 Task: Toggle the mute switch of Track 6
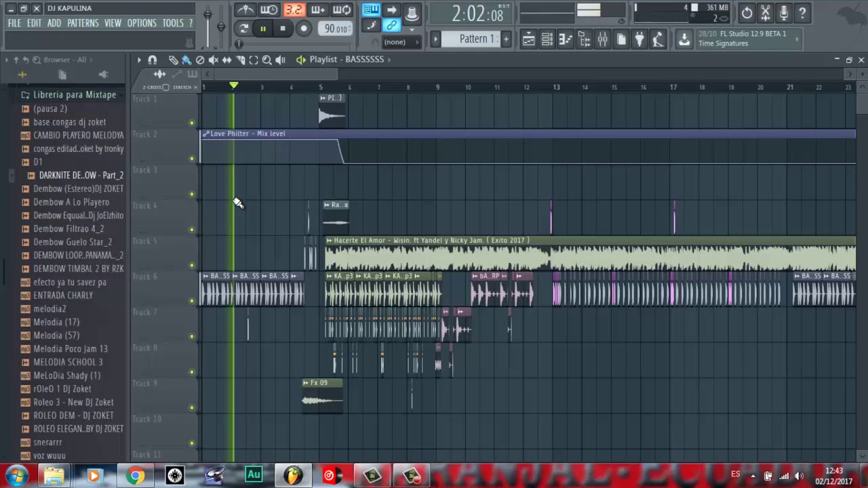coord(192,301)
